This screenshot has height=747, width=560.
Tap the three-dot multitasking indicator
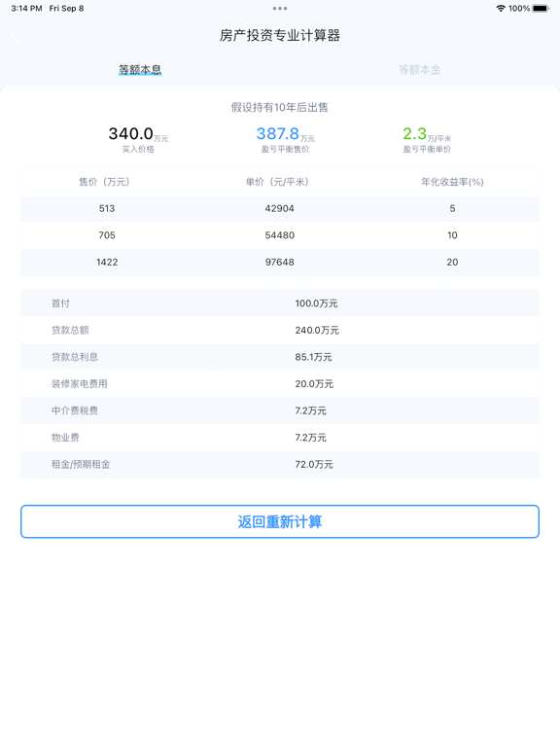coord(280,8)
